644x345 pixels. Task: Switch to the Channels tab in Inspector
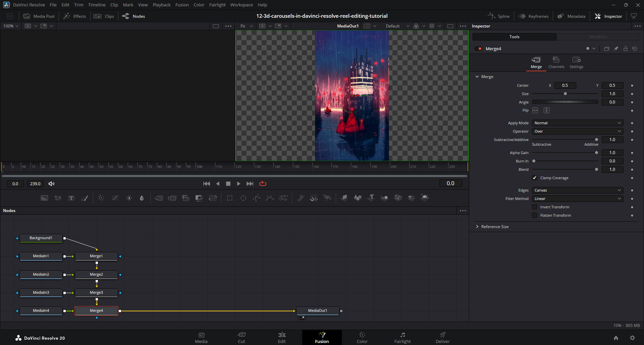coord(556,62)
